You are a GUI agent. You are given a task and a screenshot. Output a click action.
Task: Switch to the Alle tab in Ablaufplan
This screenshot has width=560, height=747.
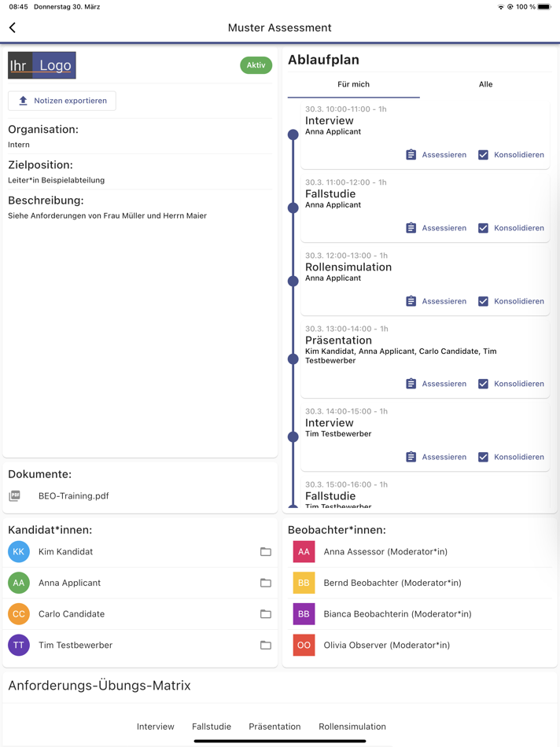click(x=485, y=84)
